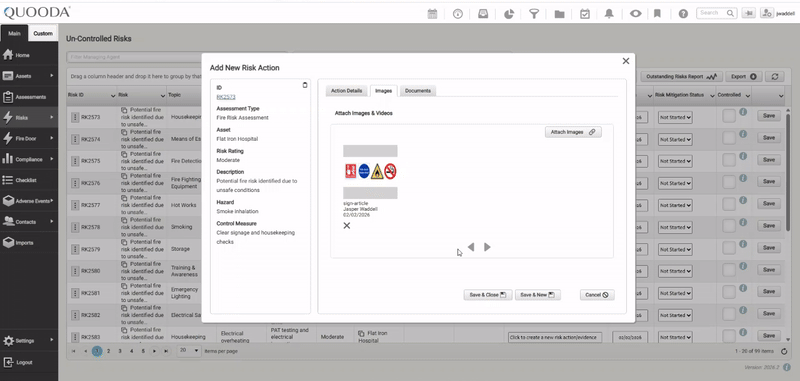
Task: Tick Controlled checkbox for RK2574
Action: point(729,138)
